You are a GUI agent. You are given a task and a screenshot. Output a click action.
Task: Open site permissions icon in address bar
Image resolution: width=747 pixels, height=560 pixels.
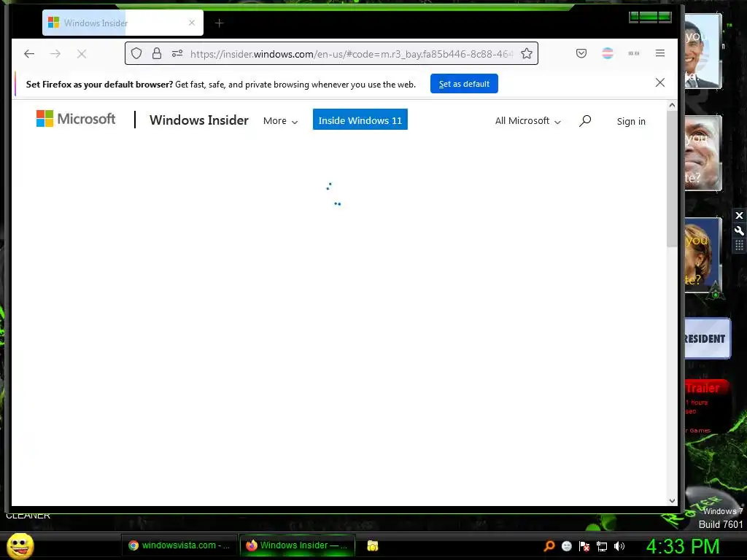click(177, 53)
